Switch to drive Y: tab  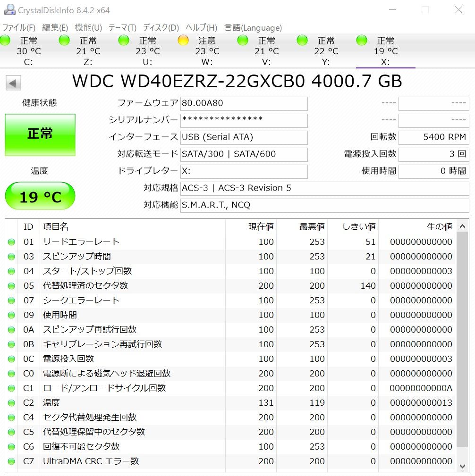[x=326, y=51]
